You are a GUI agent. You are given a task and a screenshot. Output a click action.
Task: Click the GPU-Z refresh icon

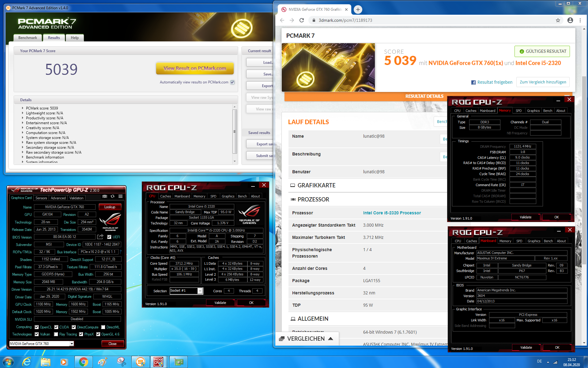tap(112, 196)
